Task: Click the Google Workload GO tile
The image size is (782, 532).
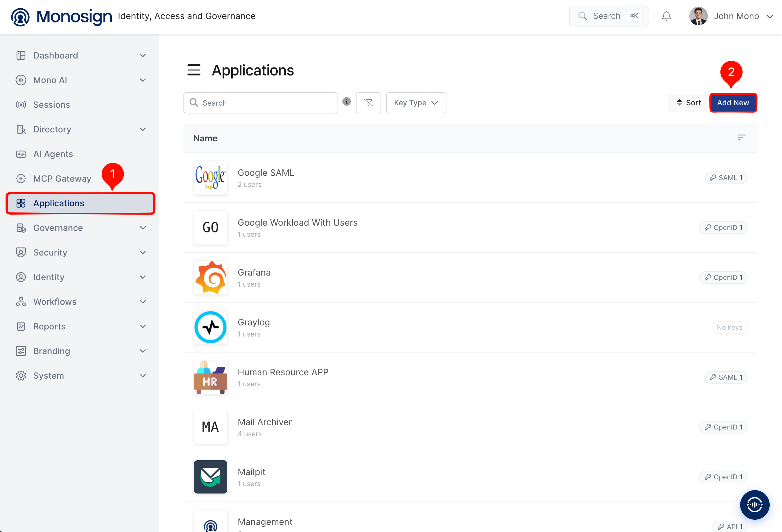Action: tap(210, 228)
